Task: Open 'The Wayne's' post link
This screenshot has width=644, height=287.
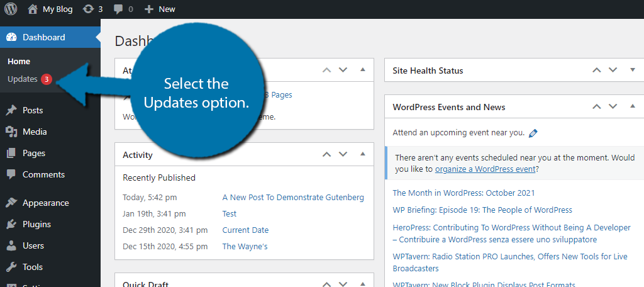Action: tap(245, 247)
